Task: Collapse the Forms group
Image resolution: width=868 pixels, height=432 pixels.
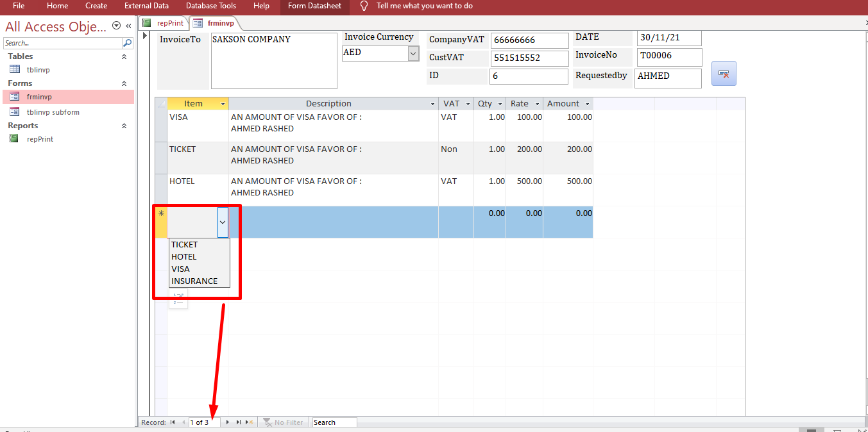Action: tap(124, 83)
